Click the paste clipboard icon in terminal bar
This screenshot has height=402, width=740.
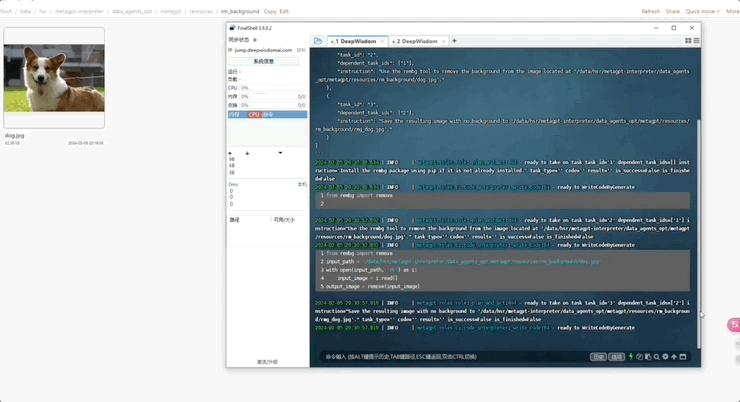point(648,357)
